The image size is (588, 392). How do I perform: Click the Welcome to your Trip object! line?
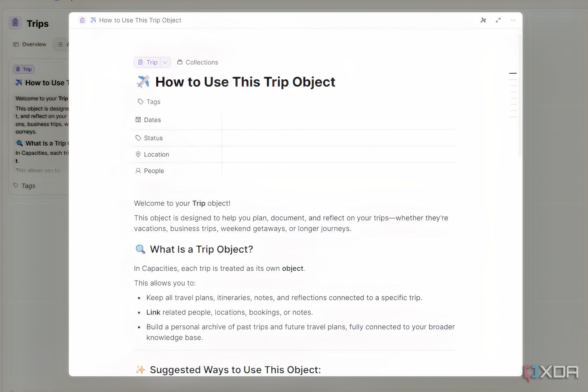coord(182,203)
